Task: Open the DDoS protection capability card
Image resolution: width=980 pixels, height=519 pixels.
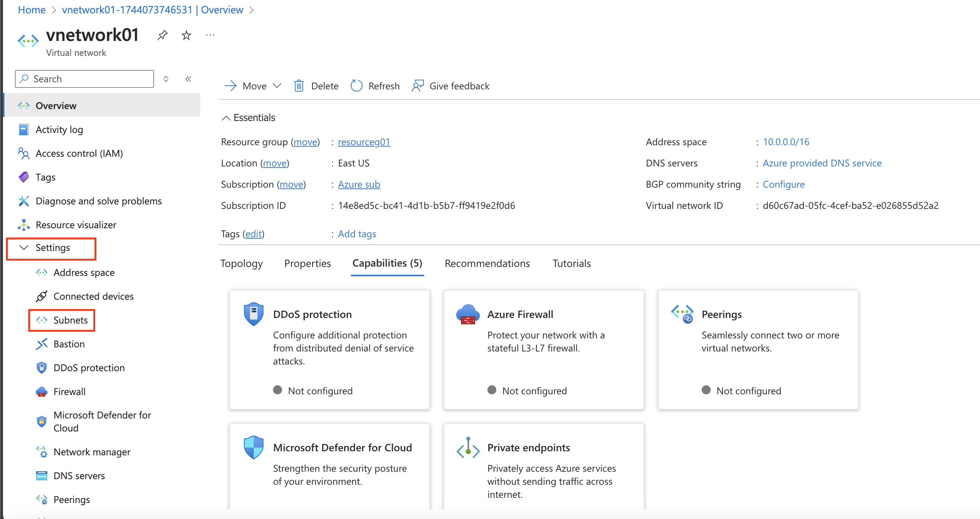Action: click(x=329, y=350)
